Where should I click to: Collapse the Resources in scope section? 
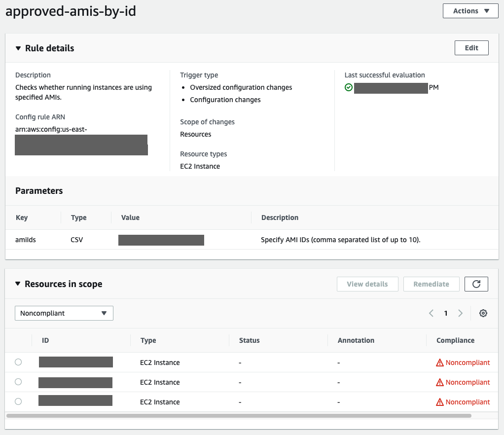coord(18,284)
